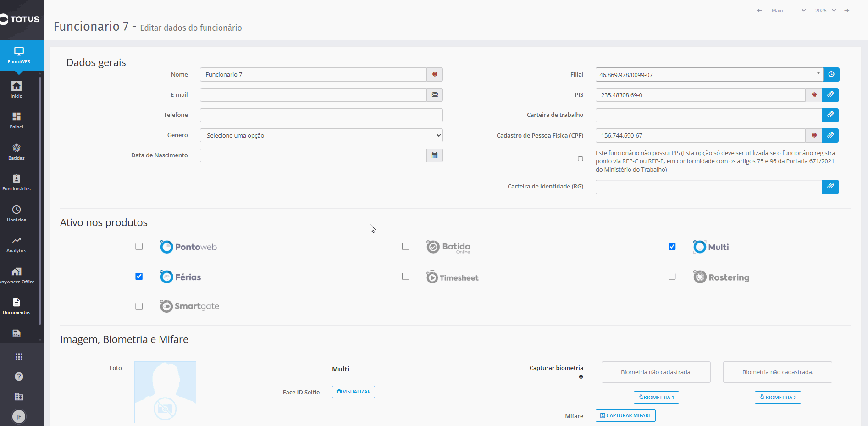Enable the Timesheet product checkbox
Viewport: 868px width, 426px height.
click(x=405, y=277)
